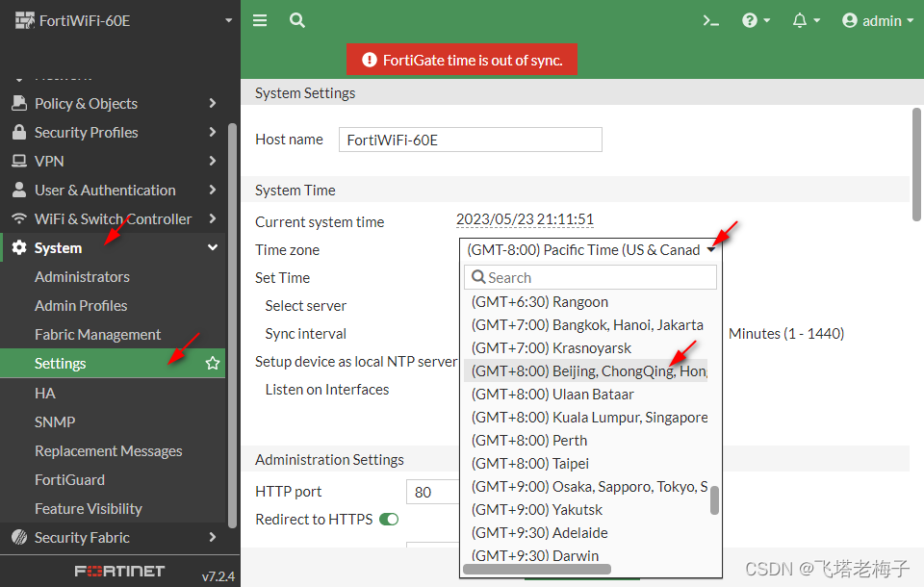The width and height of the screenshot is (924, 587).
Task: Open Feature Visibility page
Action: coord(89,509)
